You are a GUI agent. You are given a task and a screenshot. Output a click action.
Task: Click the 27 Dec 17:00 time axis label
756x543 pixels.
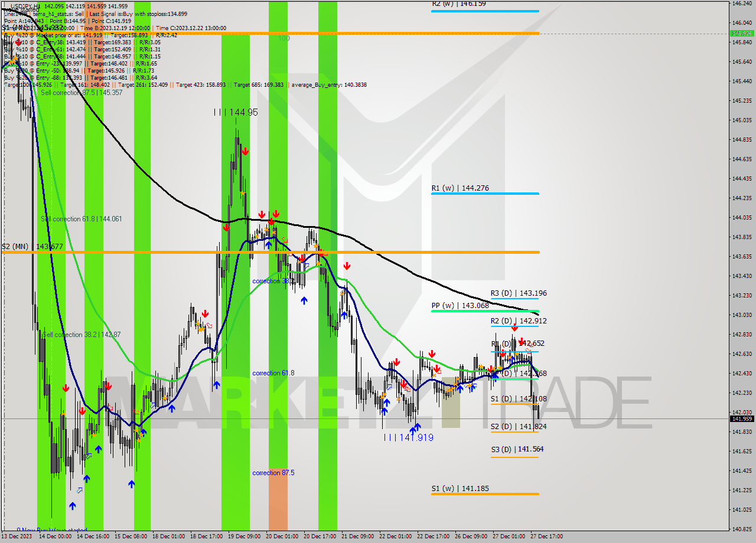point(546,537)
